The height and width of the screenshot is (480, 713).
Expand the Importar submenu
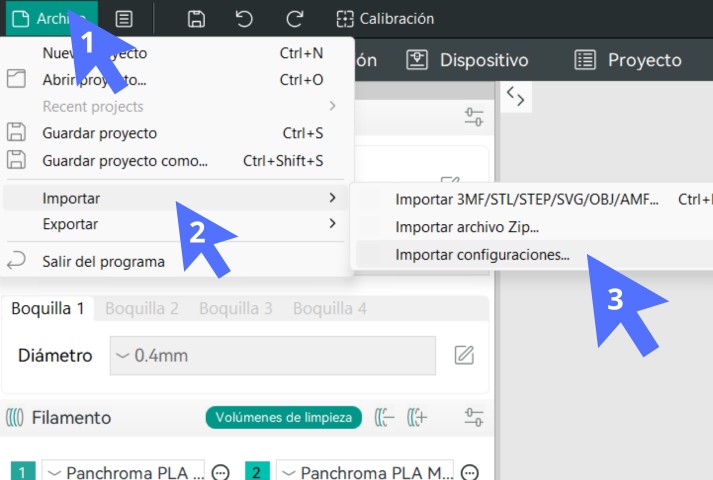pyautogui.click(x=176, y=198)
